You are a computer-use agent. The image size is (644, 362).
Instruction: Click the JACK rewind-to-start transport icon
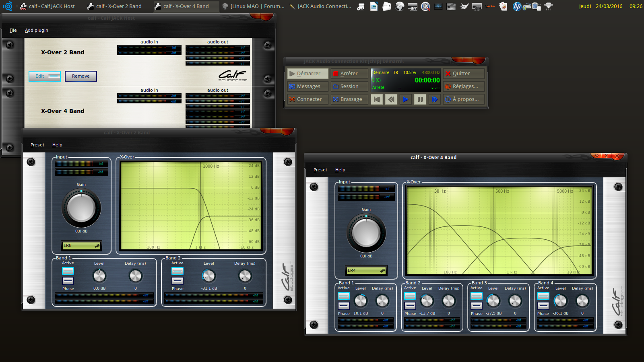[x=377, y=99]
